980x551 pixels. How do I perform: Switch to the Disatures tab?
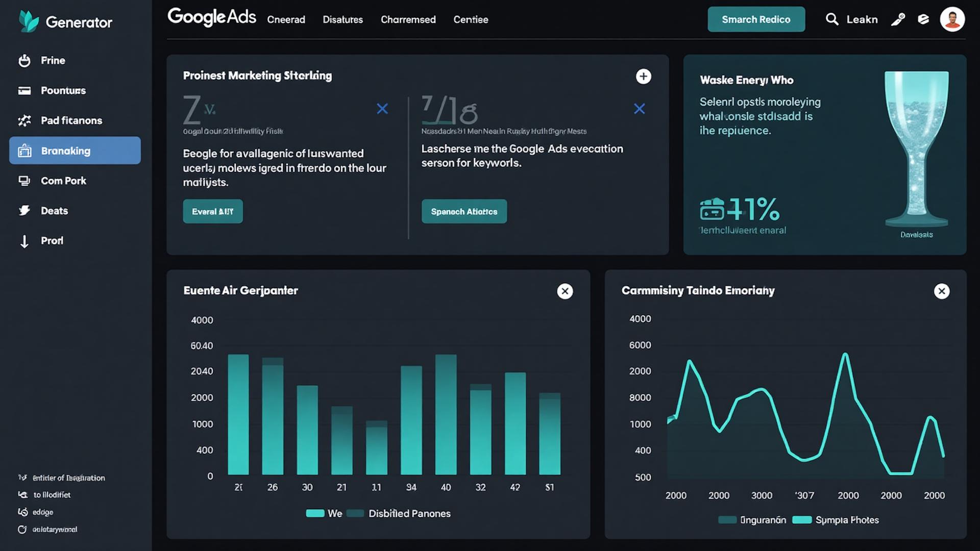coord(342,19)
